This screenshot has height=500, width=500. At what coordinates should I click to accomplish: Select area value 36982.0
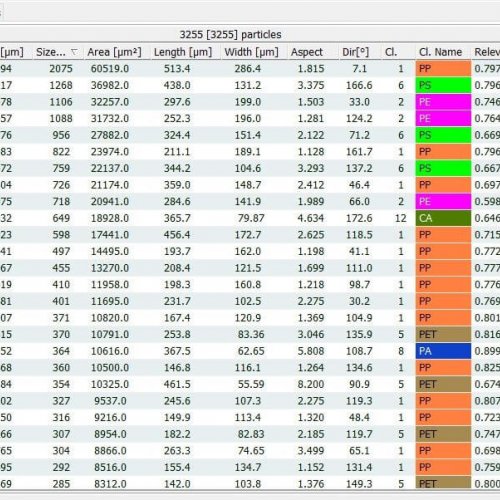tap(110, 85)
